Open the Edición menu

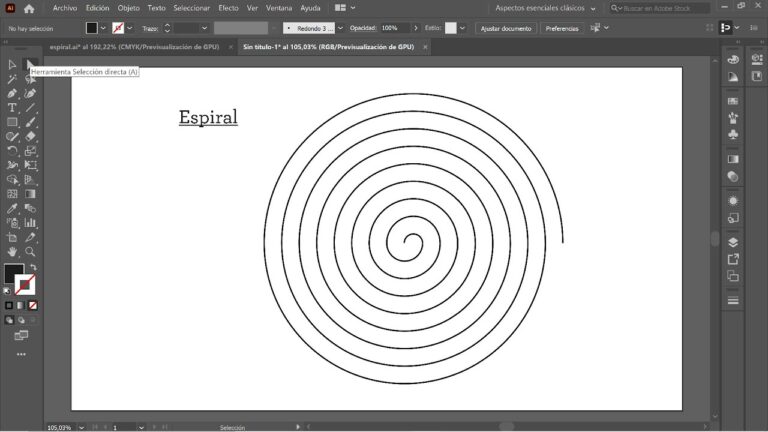pyautogui.click(x=97, y=8)
